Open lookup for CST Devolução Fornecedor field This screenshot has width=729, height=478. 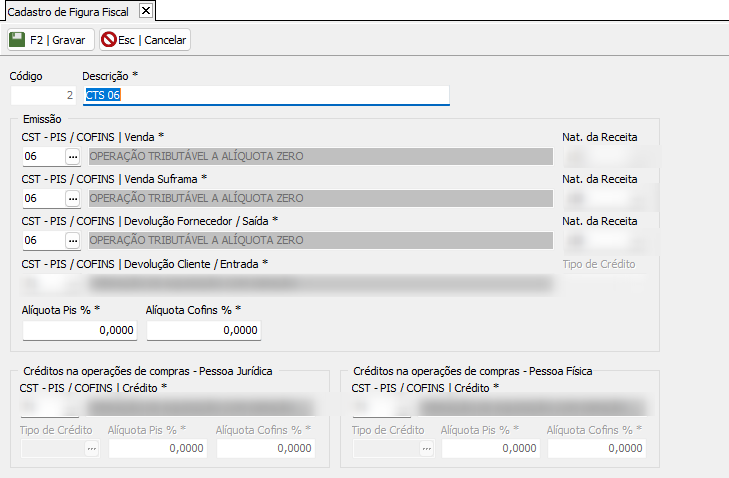(x=73, y=241)
